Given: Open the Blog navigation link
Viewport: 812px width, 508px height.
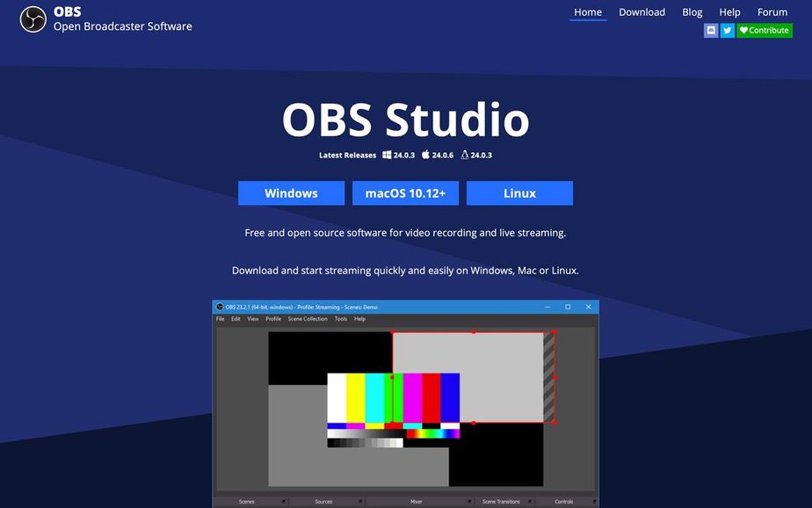Looking at the screenshot, I should [692, 12].
